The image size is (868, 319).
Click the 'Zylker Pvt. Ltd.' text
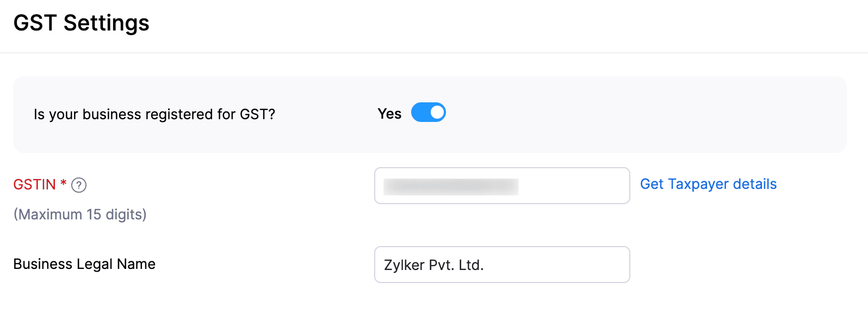tap(433, 265)
